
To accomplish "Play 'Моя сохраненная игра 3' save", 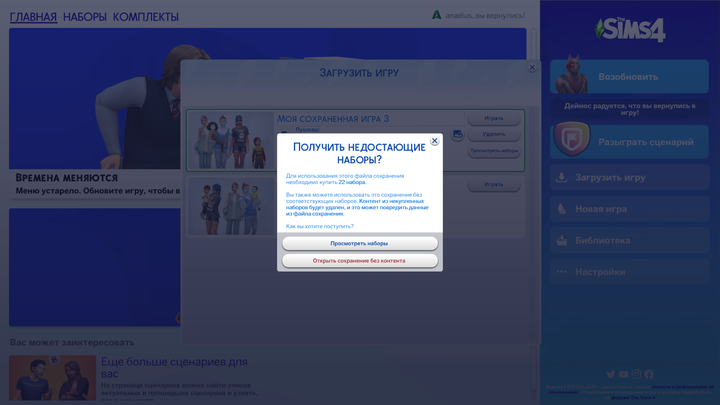I will [x=494, y=118].
